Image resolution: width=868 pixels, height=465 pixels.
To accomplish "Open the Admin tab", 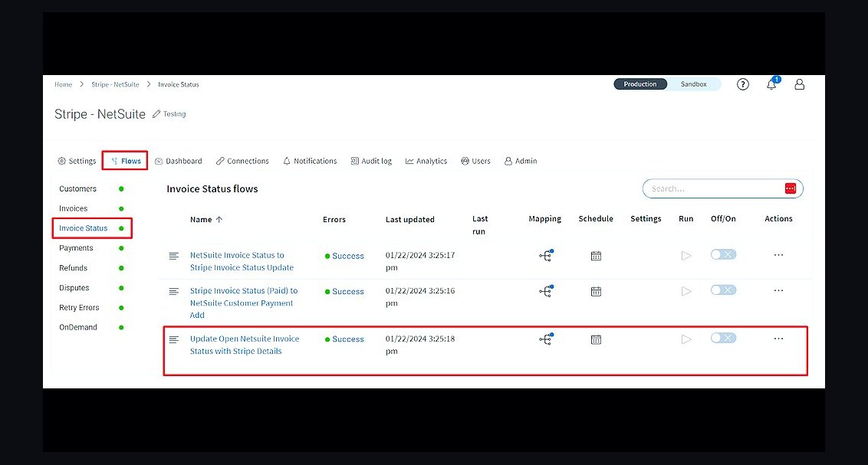I will click(x=521, y=161).
